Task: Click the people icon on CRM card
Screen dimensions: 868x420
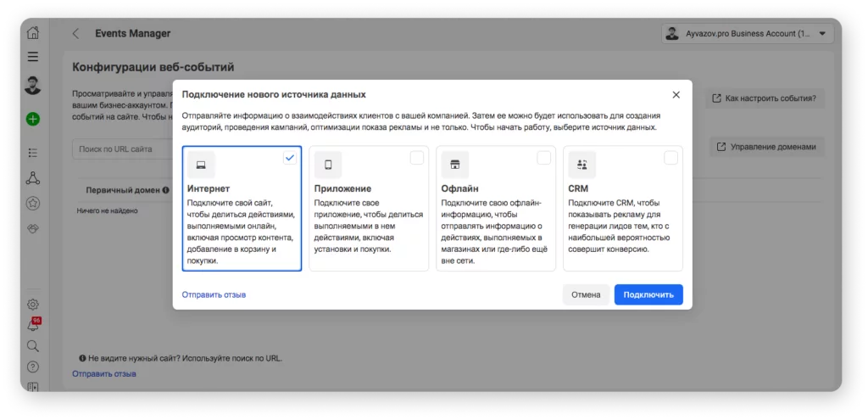Action: 581,165
